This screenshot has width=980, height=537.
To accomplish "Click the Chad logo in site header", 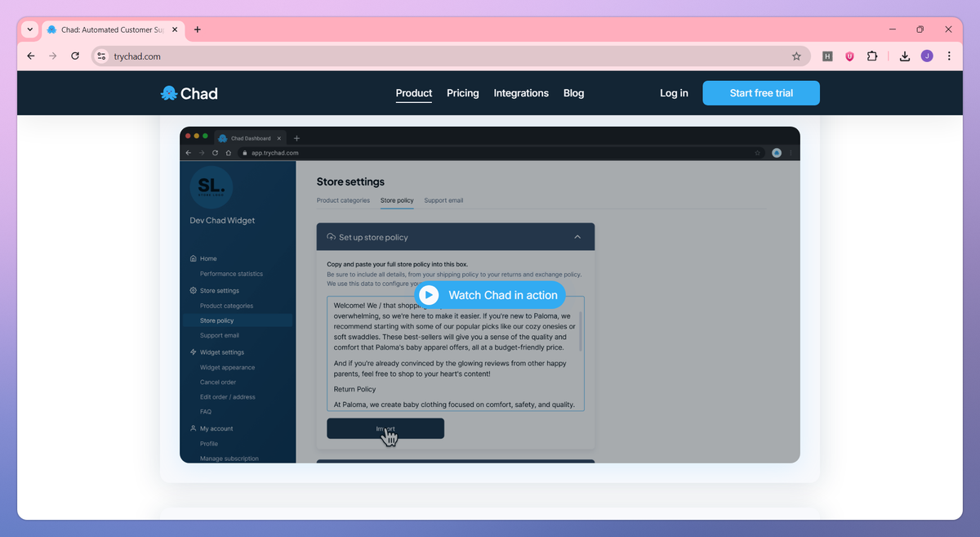I will click(189, 93).
